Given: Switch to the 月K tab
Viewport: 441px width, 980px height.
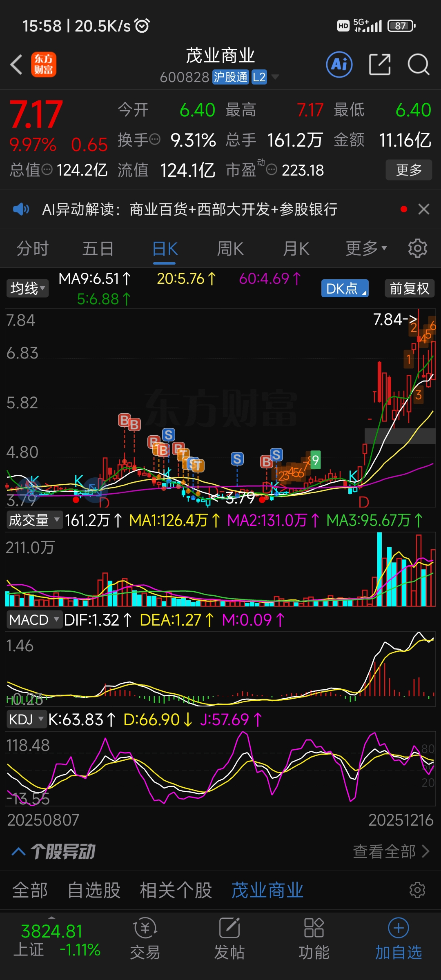Looking at the screenshot, I should click(296, 248).
